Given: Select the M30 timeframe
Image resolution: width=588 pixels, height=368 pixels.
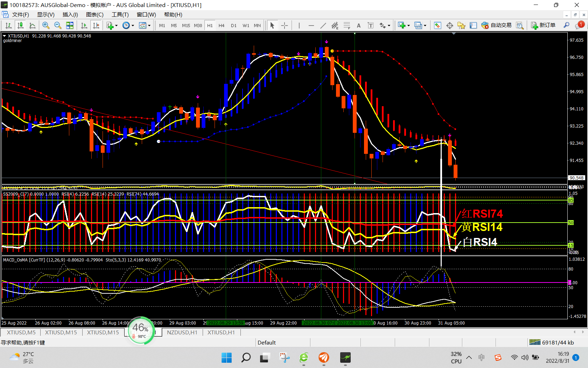Looking at the screenshot, I should [198, 26].
